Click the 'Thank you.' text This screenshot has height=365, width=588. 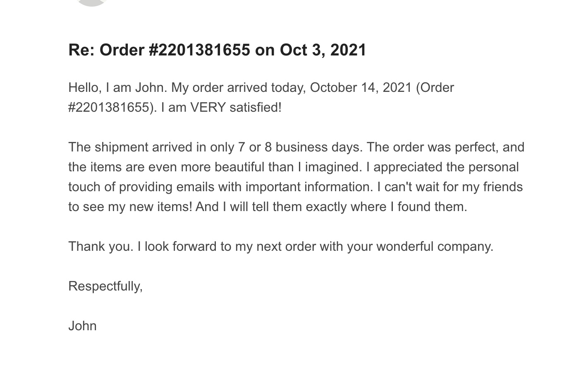click(x=101, y=247)
